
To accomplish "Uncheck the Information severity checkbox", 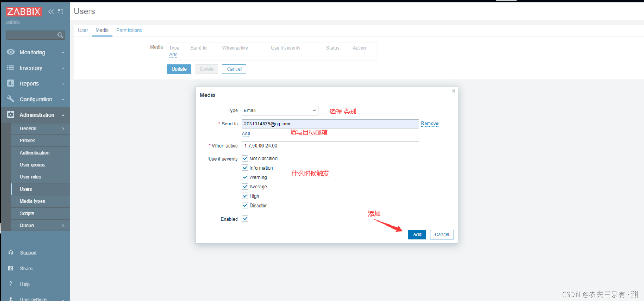I will [245, 168].
